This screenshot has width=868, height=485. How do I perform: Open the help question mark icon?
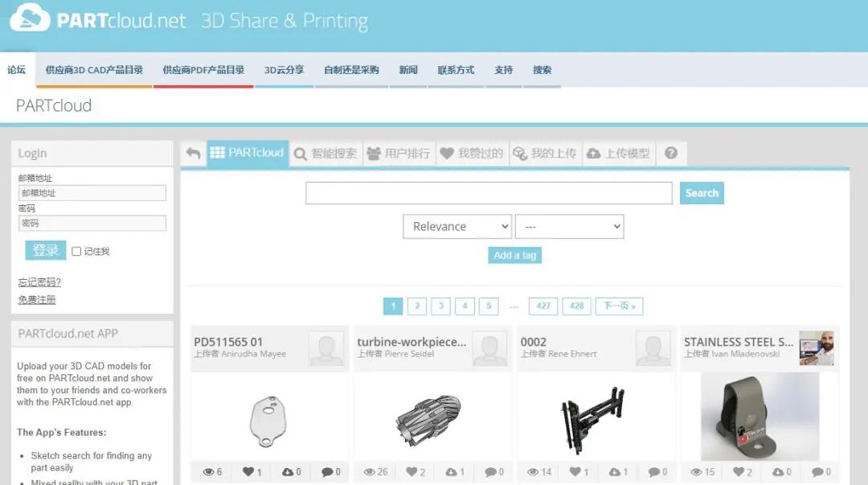tap(671, 153)
